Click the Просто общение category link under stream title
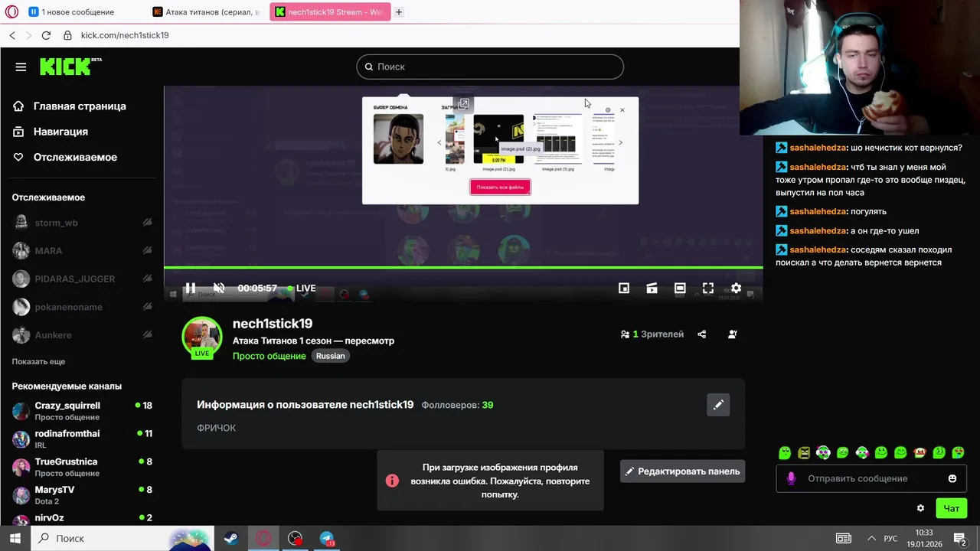The width and height of the screenshot is (980, 551). [269, 356]
